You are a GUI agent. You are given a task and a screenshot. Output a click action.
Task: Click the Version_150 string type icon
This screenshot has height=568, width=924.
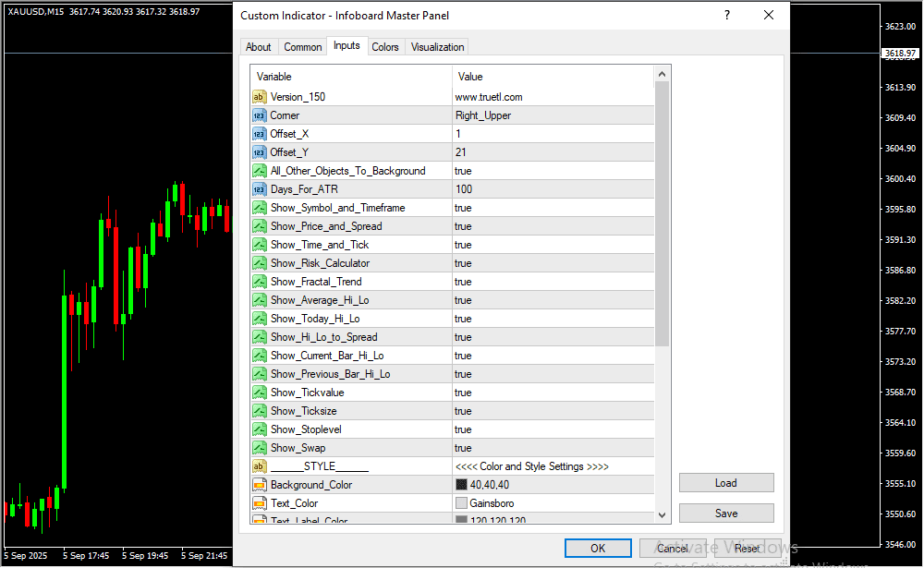(259, 97)
